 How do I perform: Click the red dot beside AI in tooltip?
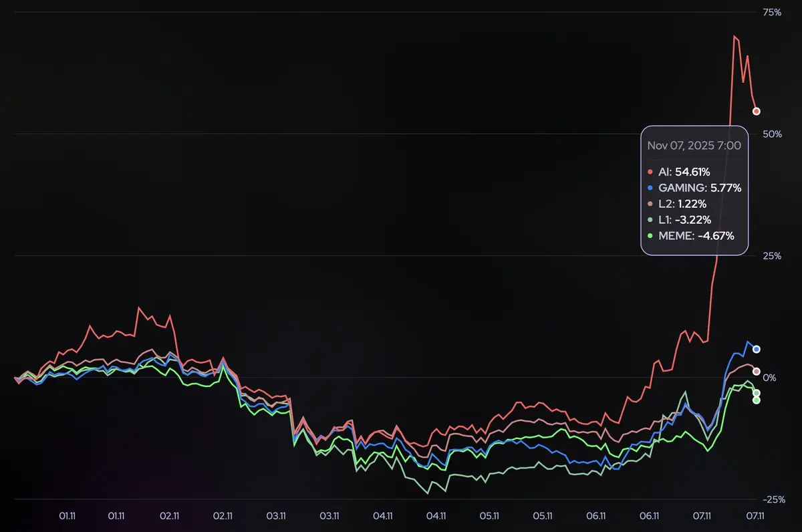point(652,172)
